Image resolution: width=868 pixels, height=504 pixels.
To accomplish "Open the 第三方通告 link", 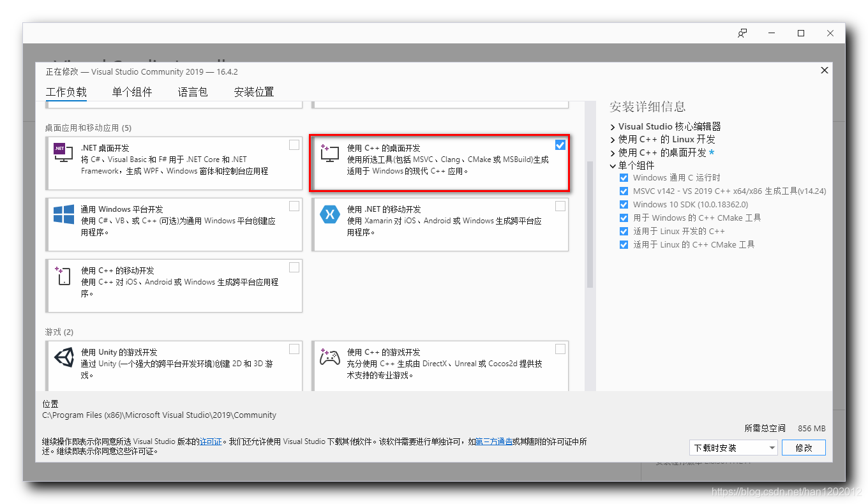I will click(493, 441).
